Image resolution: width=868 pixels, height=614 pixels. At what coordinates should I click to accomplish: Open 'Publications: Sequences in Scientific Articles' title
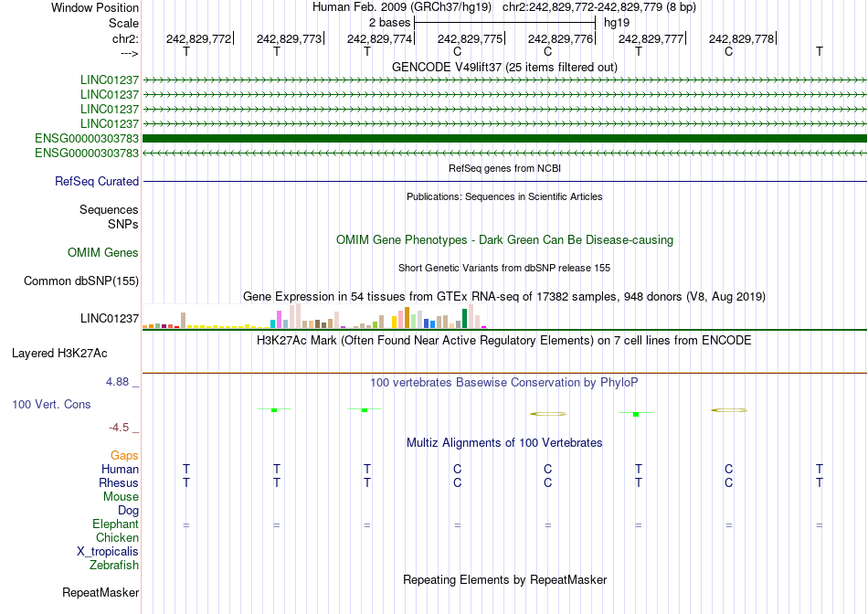(504, 196)
